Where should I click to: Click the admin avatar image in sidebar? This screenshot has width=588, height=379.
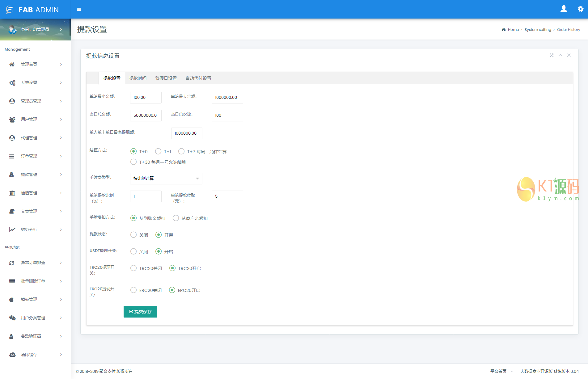tap(12, 30)
